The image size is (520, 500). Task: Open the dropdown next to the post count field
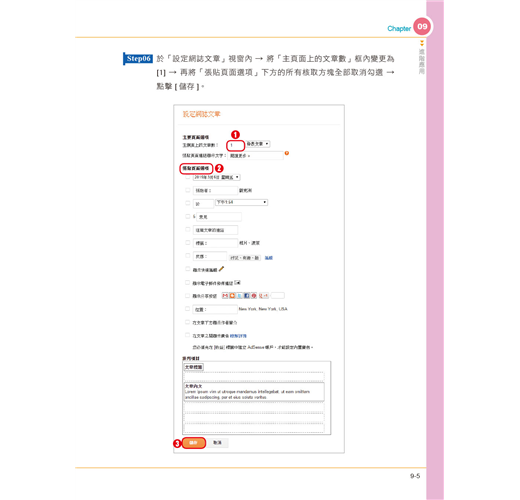[x=258, y=144]
